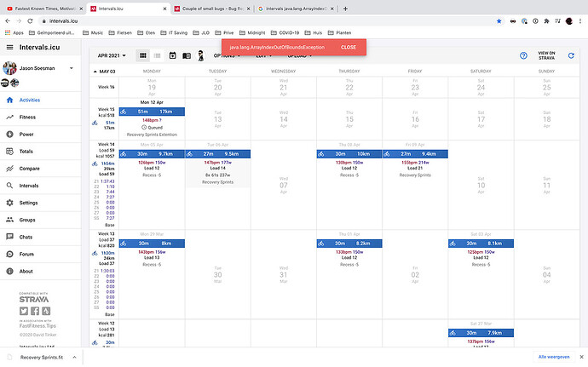Refresh the calendar with reload icon
588x367 pixels.
tap(571, 56)
